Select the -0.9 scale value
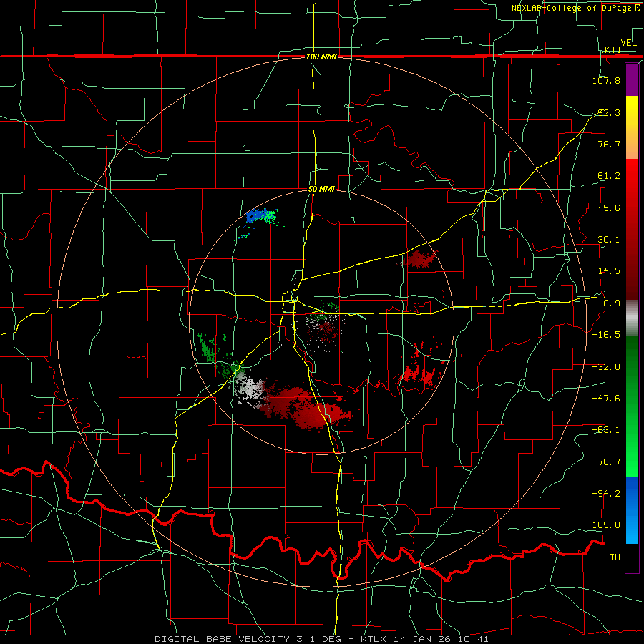The height and width of the screenshot is (644, 644). tap(609, 303)
